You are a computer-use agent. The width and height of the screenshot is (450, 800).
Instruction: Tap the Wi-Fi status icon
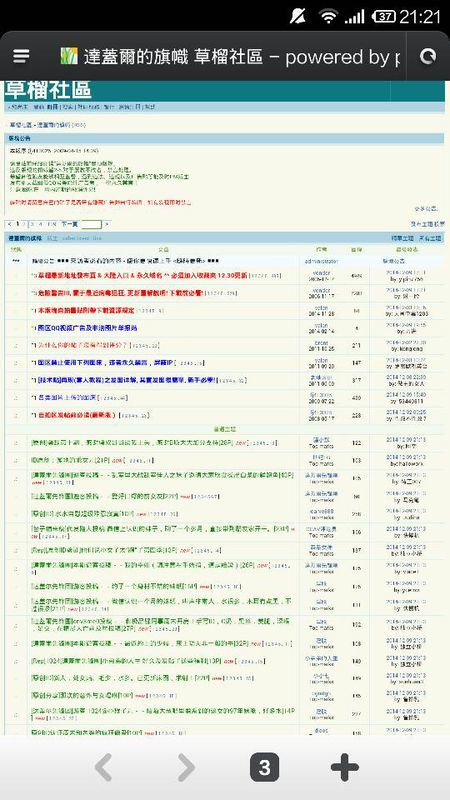coord(328,16)
